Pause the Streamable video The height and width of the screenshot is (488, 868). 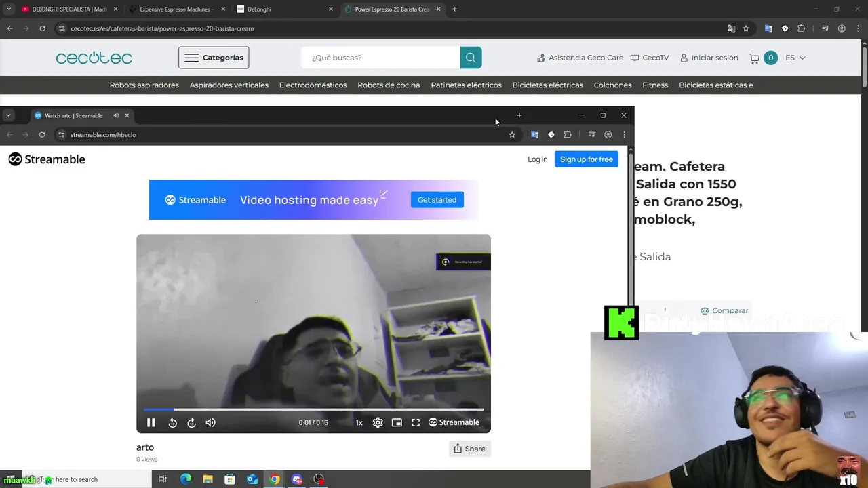point(151,422)
